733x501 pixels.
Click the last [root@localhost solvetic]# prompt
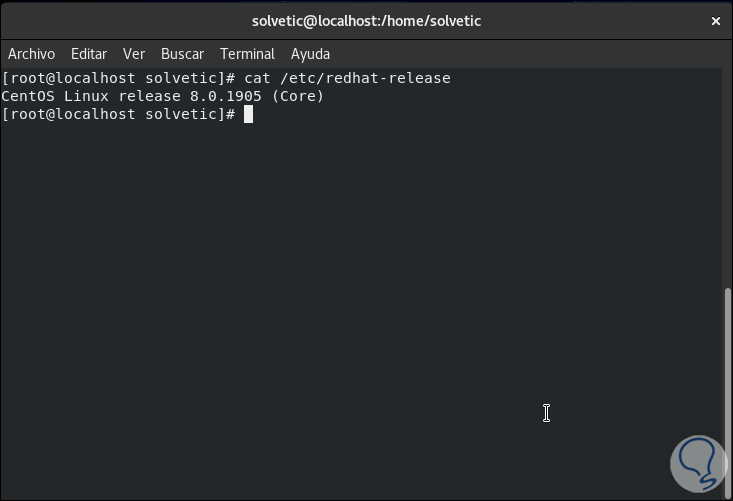[118, 114]
